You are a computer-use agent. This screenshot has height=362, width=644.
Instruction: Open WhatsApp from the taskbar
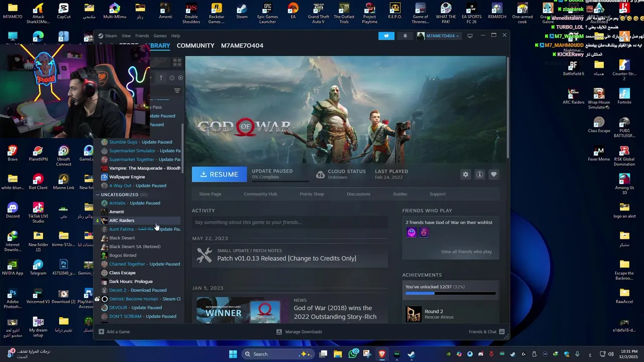tap(353, 354)
